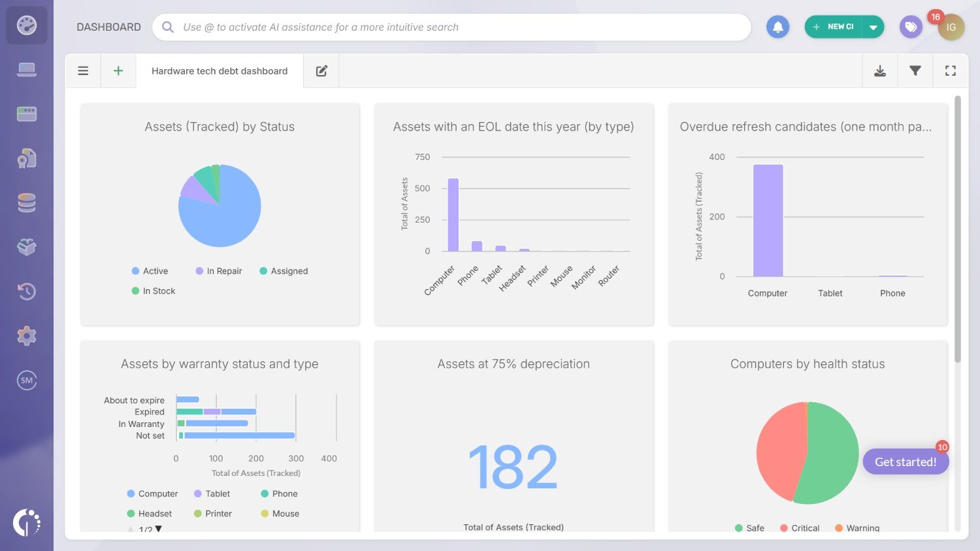Click the edit pencil next to dashboard name
The width and height of the screenshot is (980, 551).
[x=321, y=71]
